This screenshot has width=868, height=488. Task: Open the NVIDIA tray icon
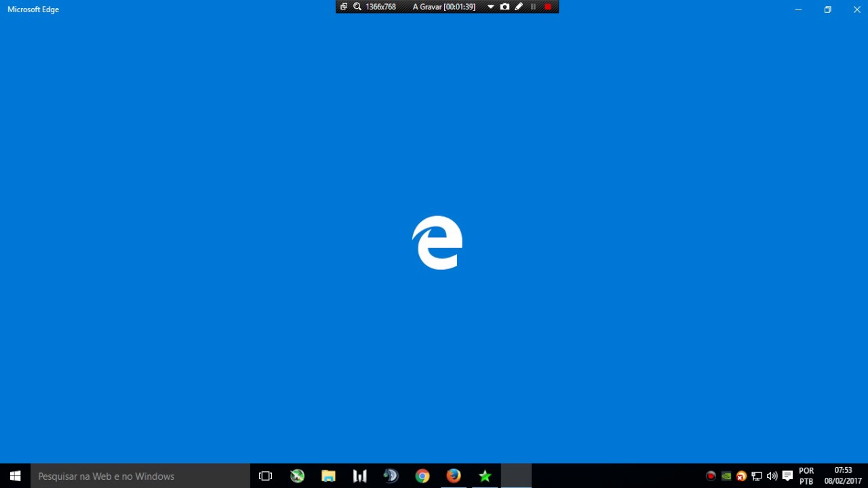pos(726,476)
